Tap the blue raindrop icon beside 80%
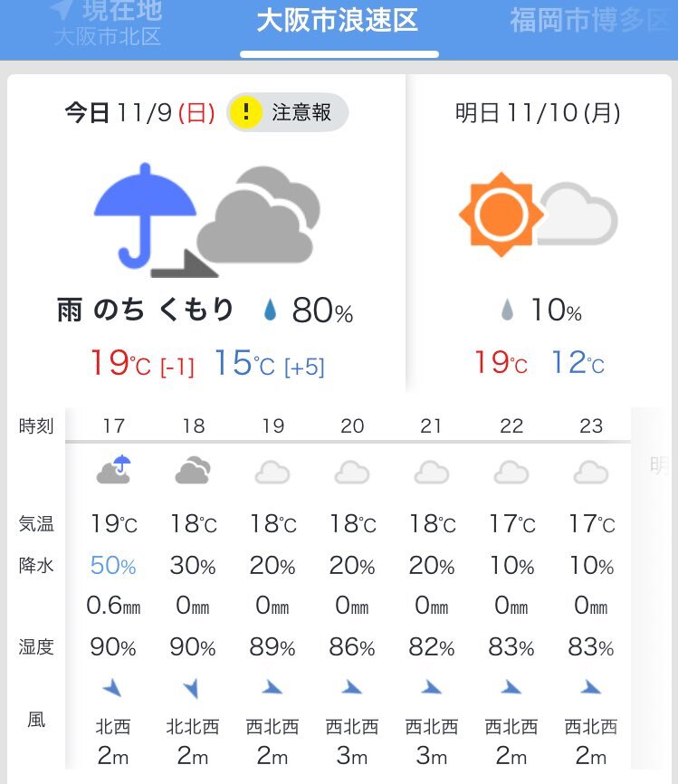Screen dimensions: 678x784 pyautogui.click(x=270, y=312)
